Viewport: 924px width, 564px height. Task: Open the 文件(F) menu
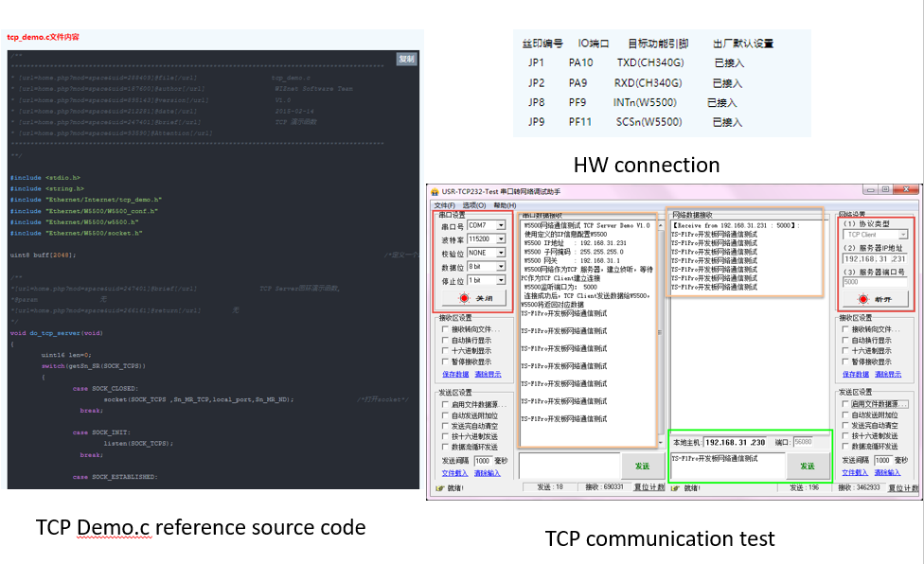tap(444, 205)
